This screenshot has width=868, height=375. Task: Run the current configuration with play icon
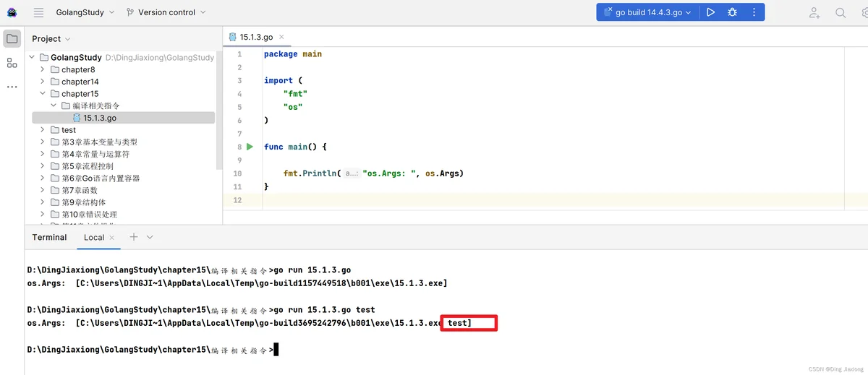711,12
